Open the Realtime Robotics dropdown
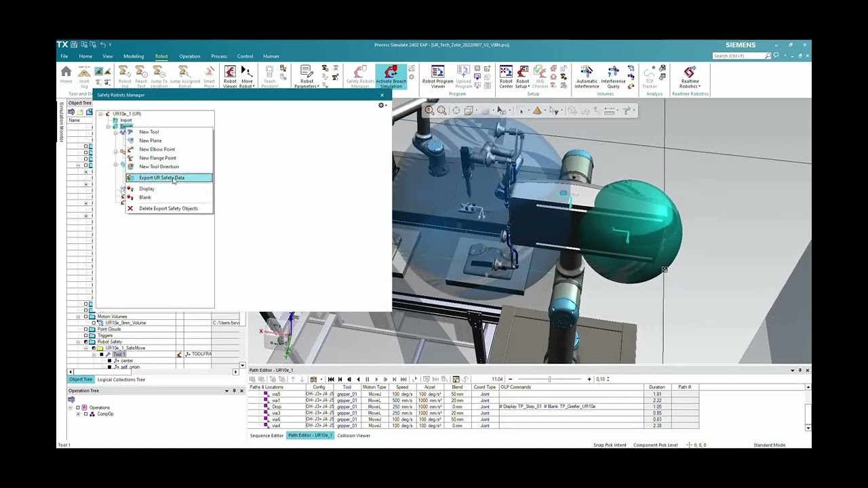Image resolution: width=868 pixels, height=488 pixels. [690, 77]
